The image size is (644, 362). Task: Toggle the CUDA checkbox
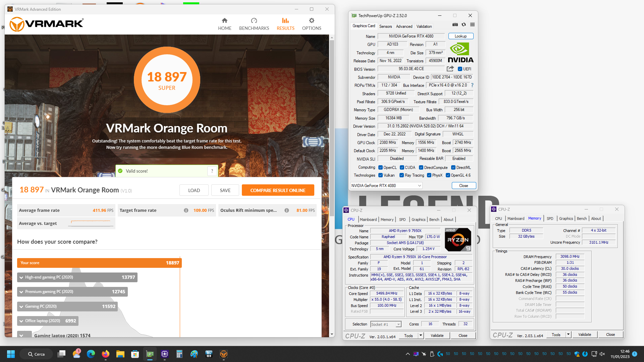(402, 168)
